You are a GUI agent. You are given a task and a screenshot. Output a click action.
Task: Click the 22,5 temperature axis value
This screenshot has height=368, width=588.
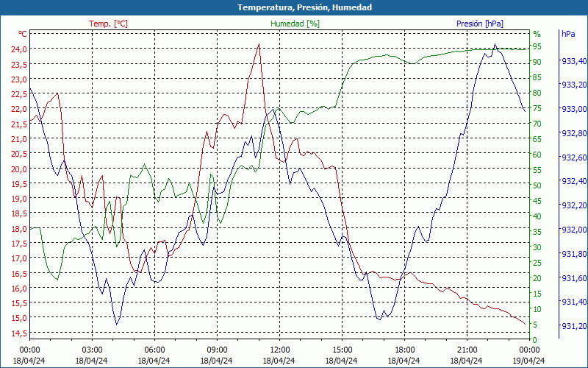18,94
